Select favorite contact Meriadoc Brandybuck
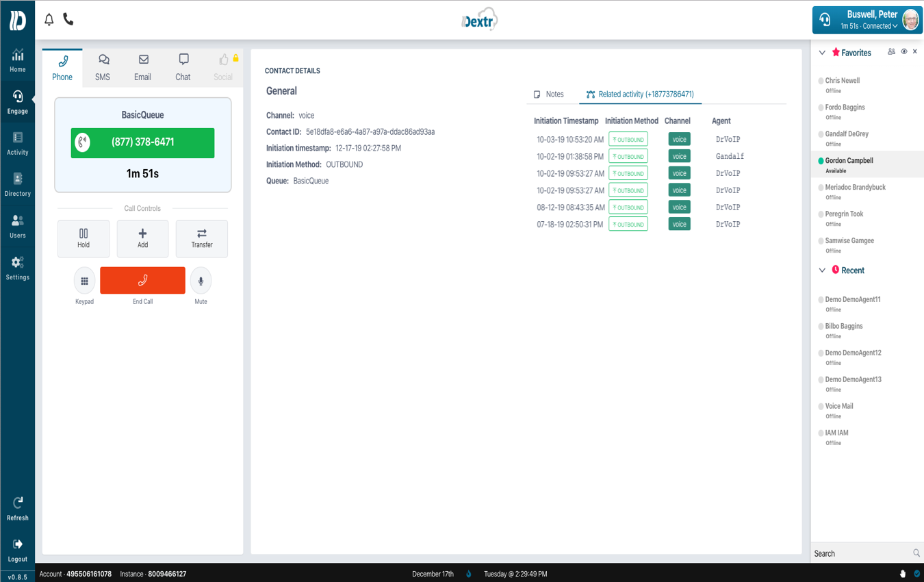 867,192
